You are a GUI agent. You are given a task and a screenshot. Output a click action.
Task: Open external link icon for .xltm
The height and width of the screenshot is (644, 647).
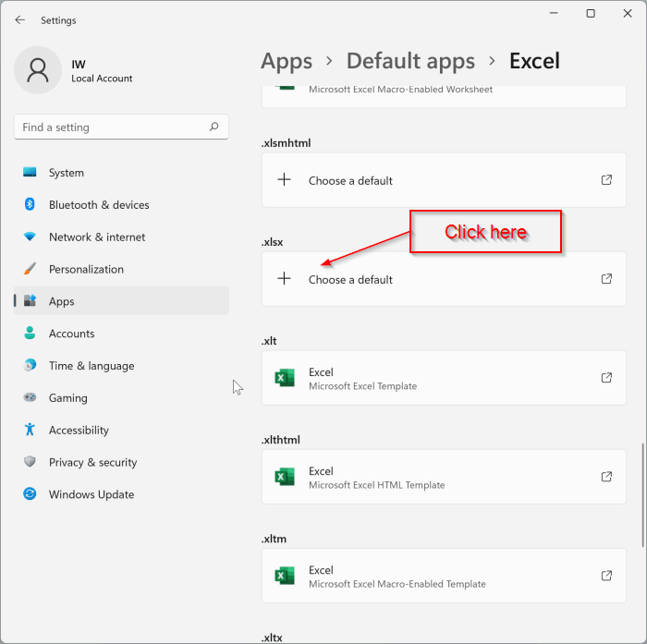pos(606,576)
